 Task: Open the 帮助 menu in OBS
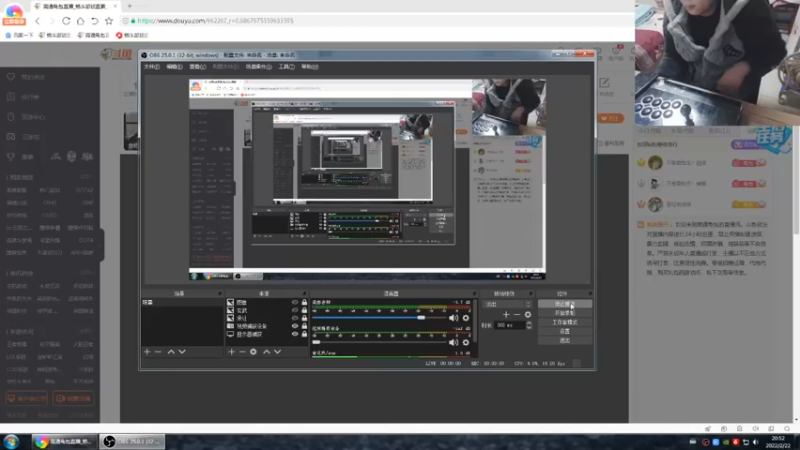coord(310,67)
